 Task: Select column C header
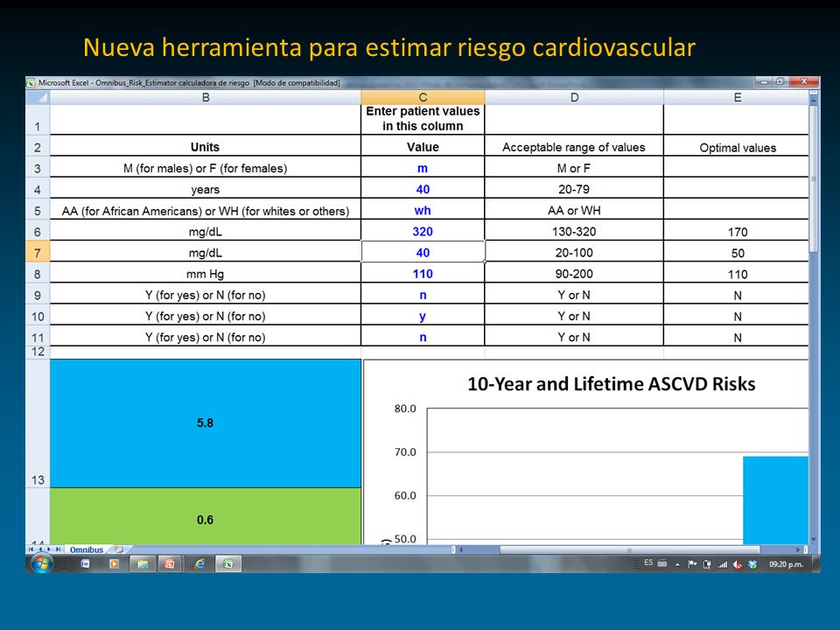pos(423,97)
